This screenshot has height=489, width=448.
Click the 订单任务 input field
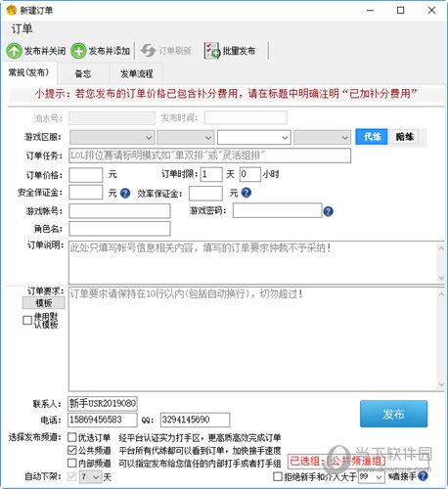[x=210, y=156]
